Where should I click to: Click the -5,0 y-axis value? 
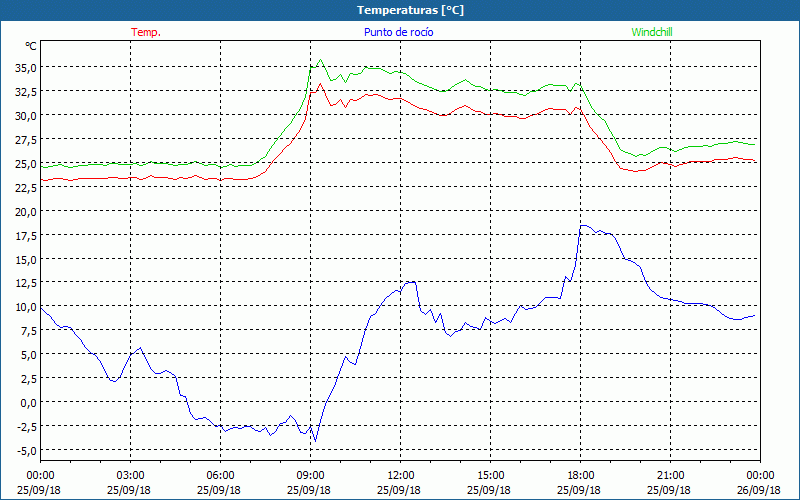click(x=26, y=451)
